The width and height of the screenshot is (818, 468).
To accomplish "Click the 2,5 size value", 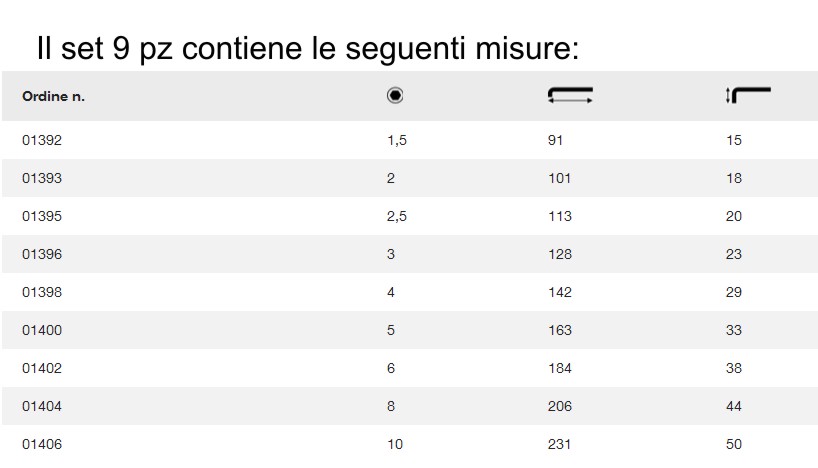I will pyautogui.click(x=397, y=216).
